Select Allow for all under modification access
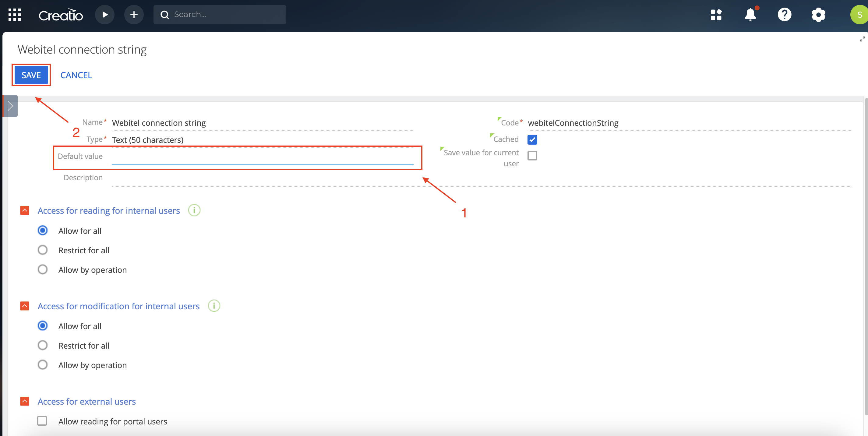The height and width of the screenshot is (436, 868). point(42,326)
